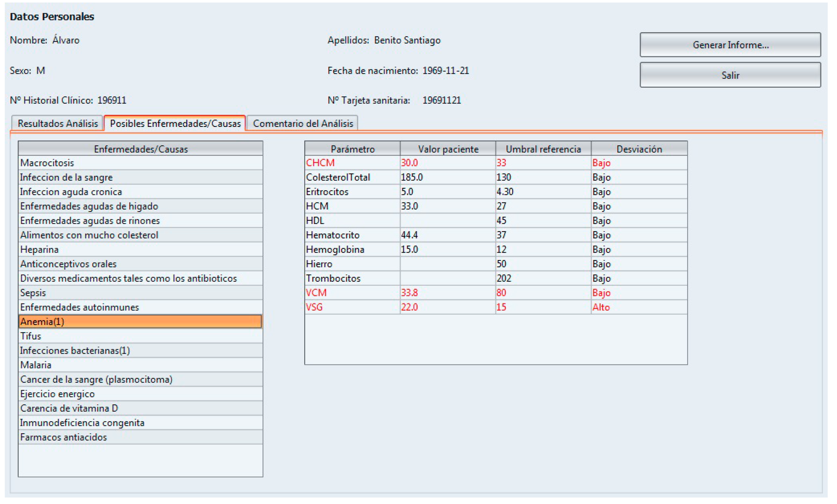The image size is (837, 504).
Task: Select Sepsis in the causes list
Action: pyautogui.click(x=33, y=293)
